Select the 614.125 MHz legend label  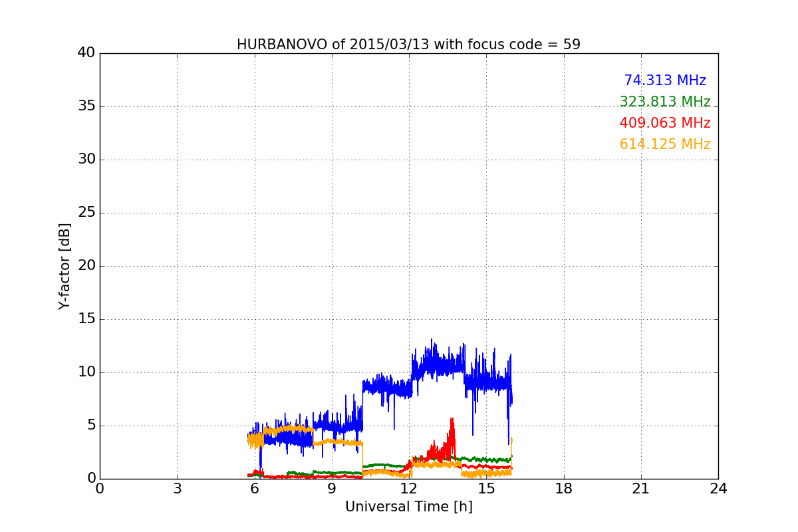click(665, 144)
